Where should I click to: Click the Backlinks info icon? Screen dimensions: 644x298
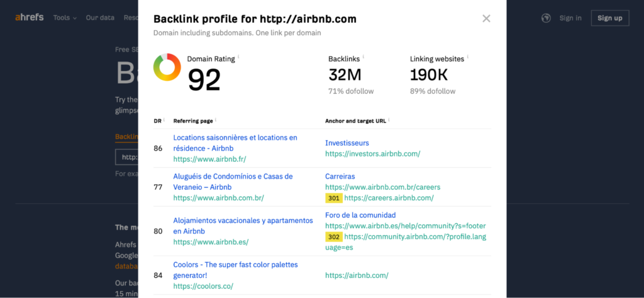364,57
